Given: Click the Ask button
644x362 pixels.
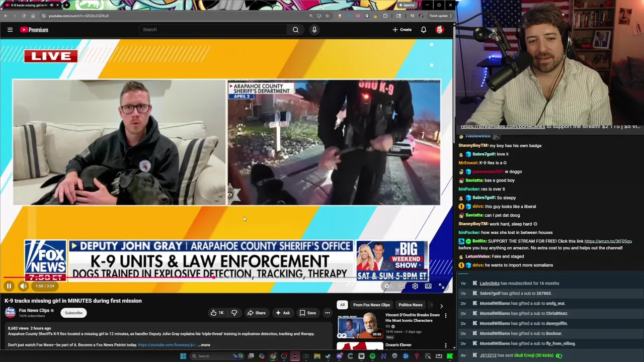Looking at the screenshot, I should [x=282, y=313].
